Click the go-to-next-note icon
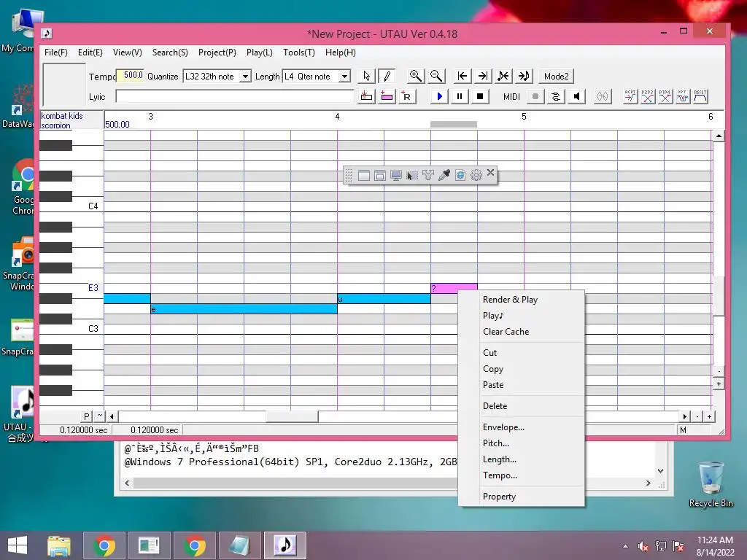 pyautogui.click(x=524, y=76)
